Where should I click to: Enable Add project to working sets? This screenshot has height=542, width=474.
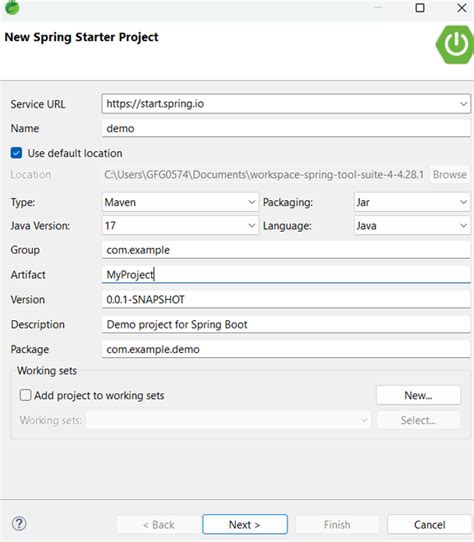[25, 395]
